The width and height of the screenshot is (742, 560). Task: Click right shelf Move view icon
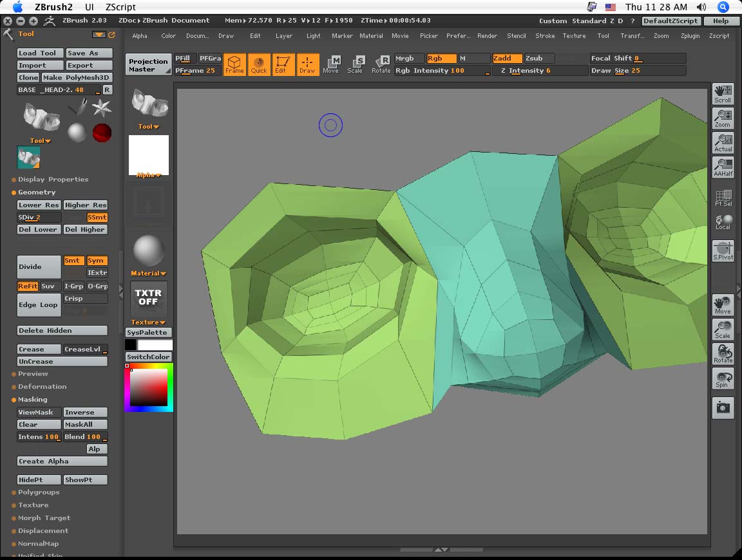pos(723,305)
